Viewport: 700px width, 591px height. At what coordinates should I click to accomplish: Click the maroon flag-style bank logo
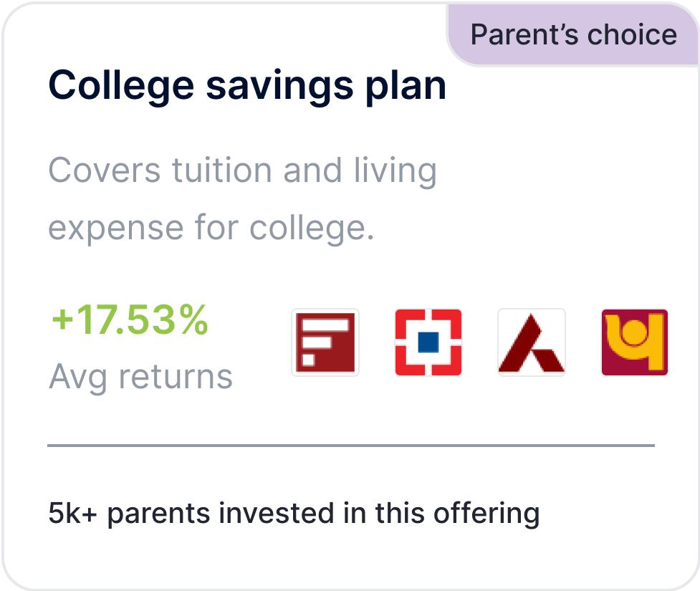point(325,343)
